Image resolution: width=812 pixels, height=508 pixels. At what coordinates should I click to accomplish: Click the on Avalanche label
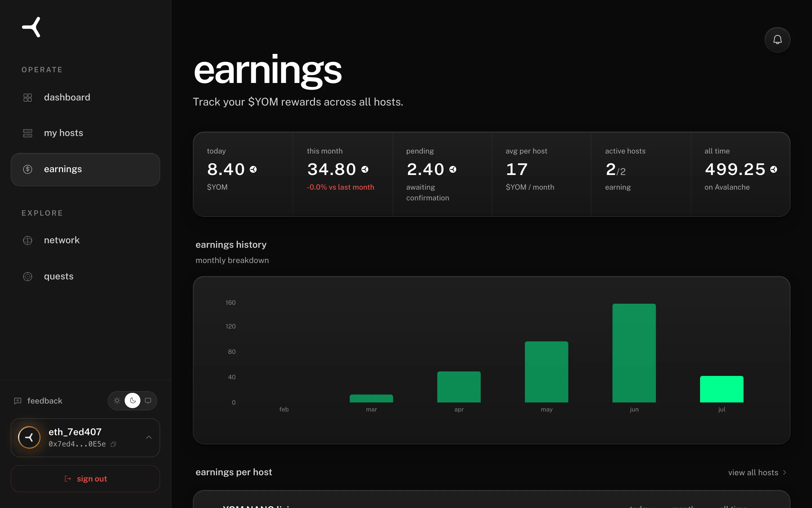coord(727,187)
